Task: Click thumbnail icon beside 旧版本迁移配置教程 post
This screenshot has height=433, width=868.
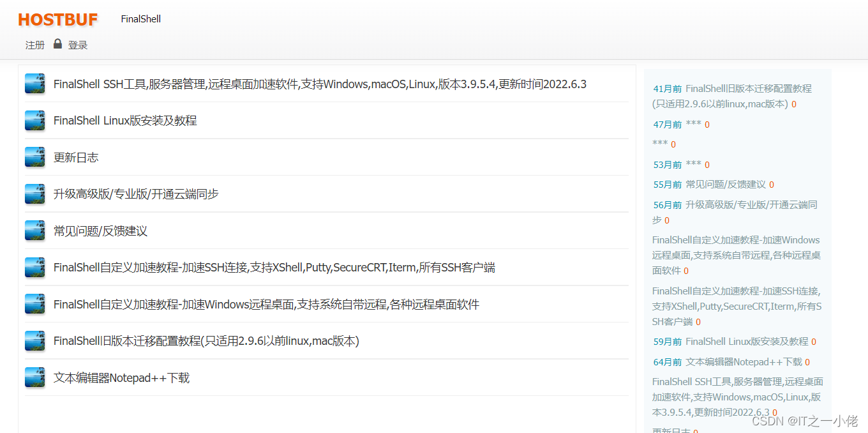Action: 34,340
